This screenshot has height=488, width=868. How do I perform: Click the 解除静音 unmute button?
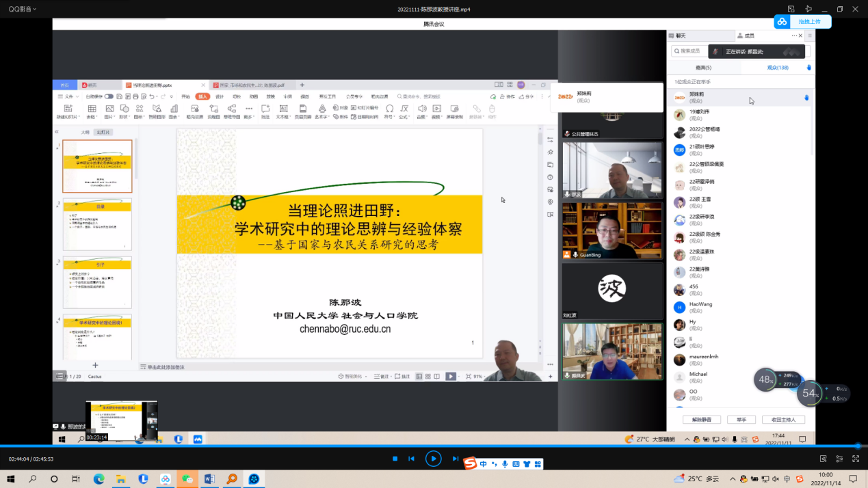pyautogui.click(x=702, y=420)
